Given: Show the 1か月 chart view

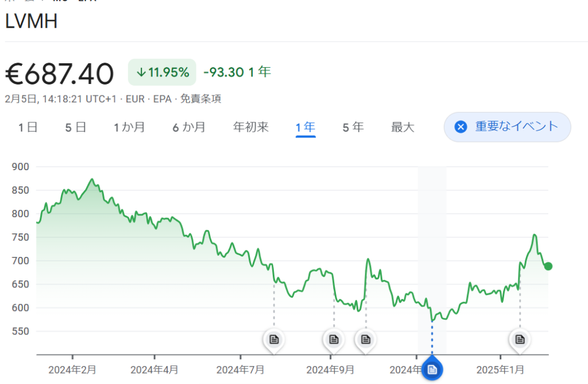Looking at the screenshot, I should pos(129,128).
